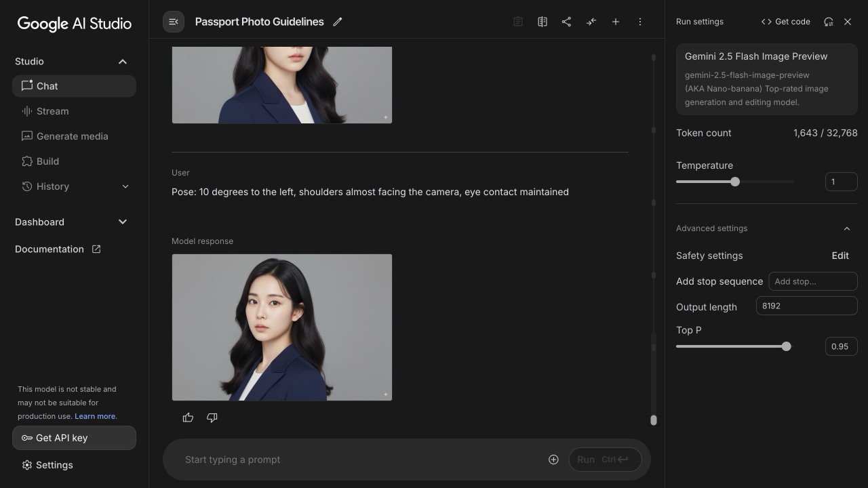
Task: Click the key icon on Get API key
Action: 27,438
